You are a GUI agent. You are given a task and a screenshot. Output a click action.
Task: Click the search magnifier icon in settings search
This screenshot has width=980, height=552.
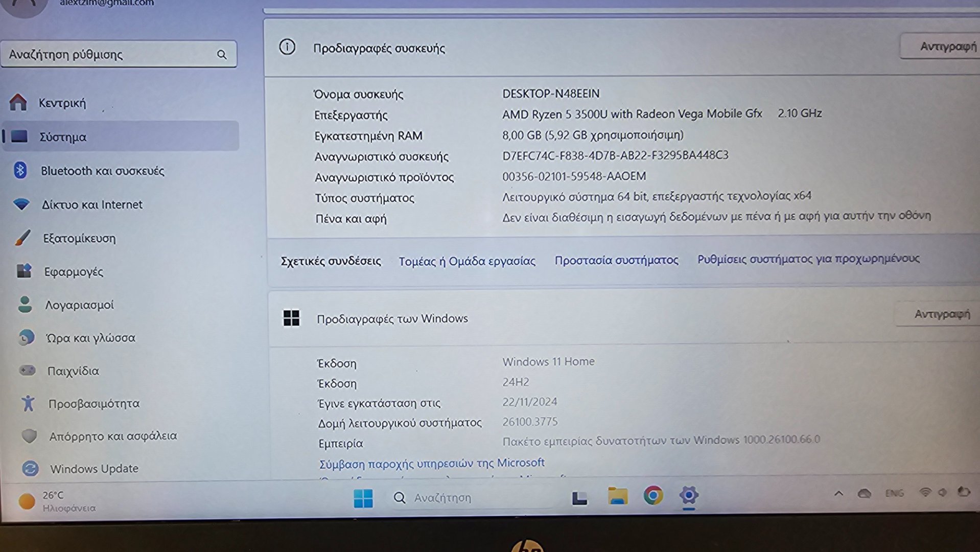221,54
